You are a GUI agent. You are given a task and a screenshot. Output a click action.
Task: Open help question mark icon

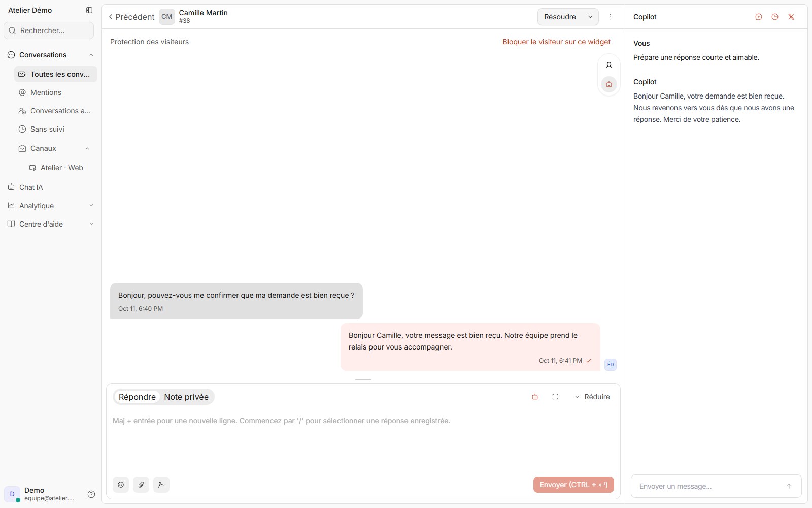tap(91, 494)
